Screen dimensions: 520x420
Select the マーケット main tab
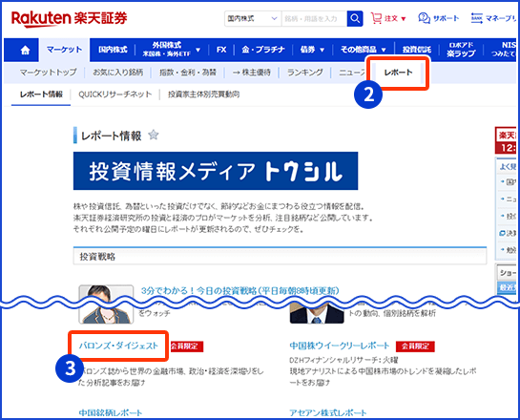pos(64,50)
